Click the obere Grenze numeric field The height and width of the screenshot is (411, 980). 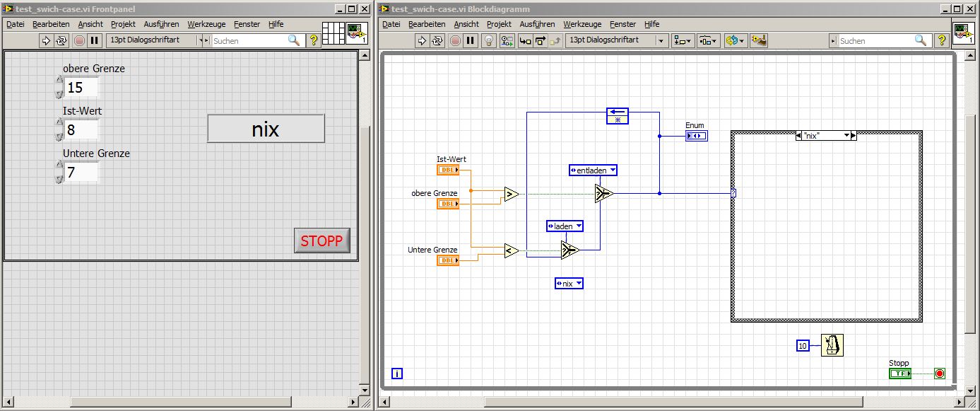(x=82, y=88)
